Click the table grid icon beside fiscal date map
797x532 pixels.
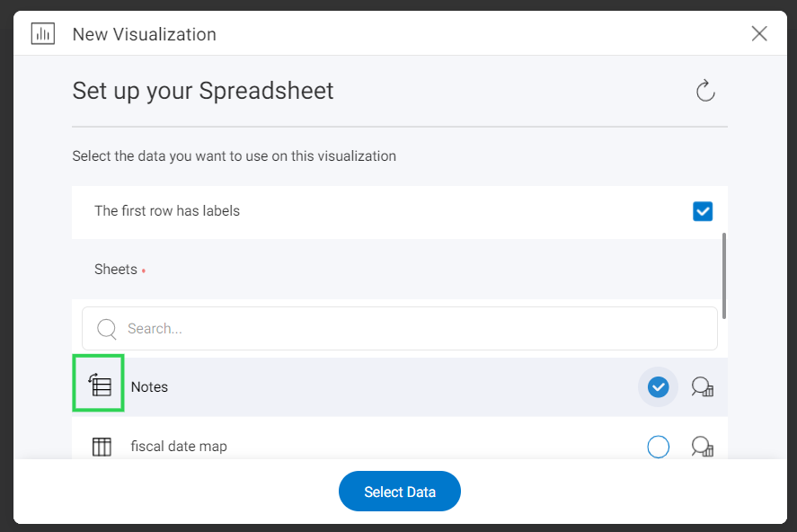[x=102, y=447]
